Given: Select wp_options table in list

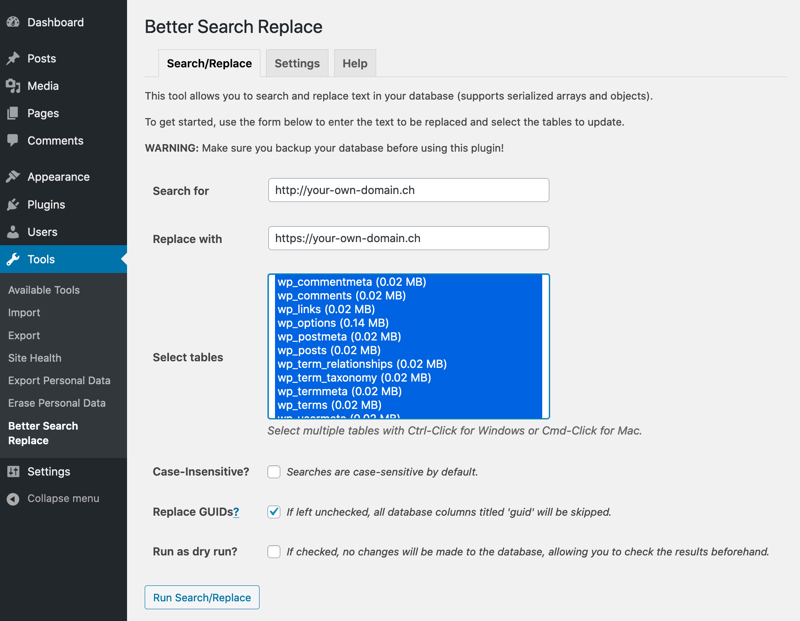Looking at the screenshot, I should [x=408, y=323].
